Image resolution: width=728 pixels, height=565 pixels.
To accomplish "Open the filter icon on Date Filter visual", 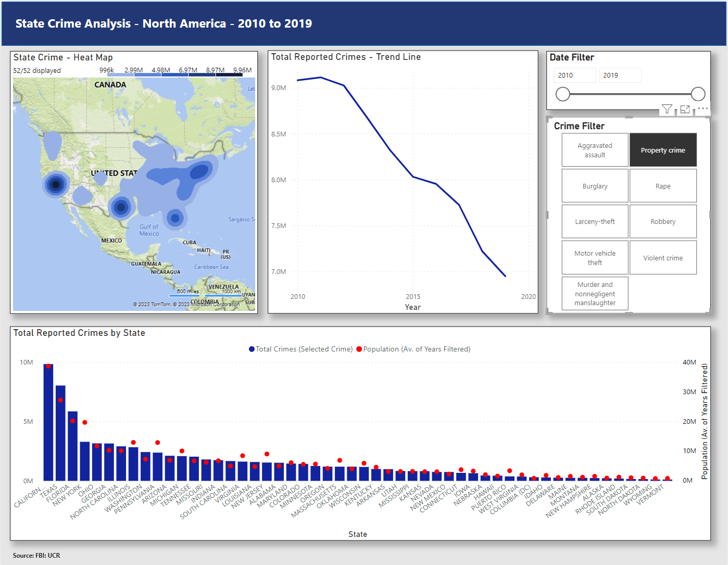I will click(667, 109).
